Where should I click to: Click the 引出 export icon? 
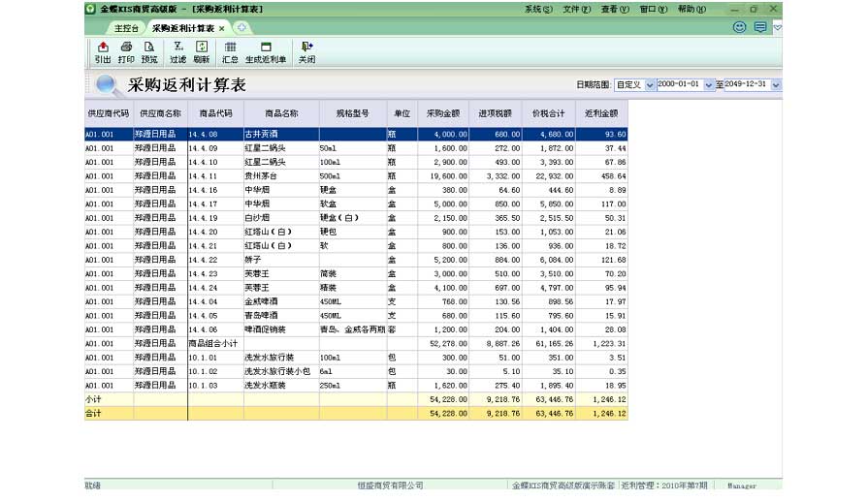point(102,51)
